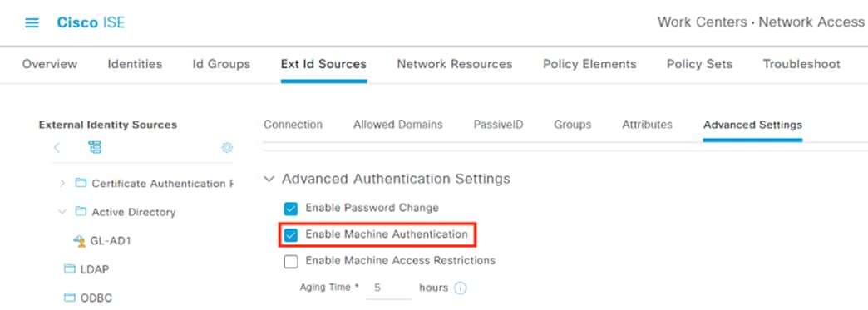This screenshot has width=868, height=310.
Task: Select the Ext Id Sources tab
Action: click(324, 64)
